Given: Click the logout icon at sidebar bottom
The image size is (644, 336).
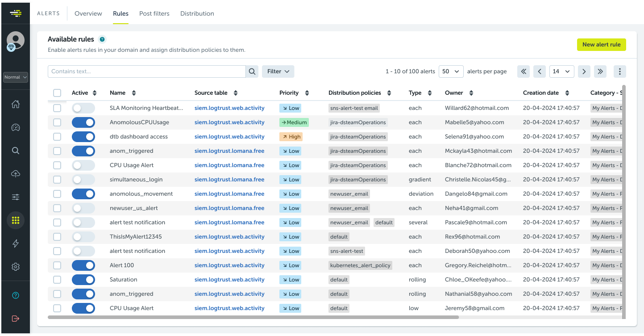Looking at the screenshot, I should 16,318.
